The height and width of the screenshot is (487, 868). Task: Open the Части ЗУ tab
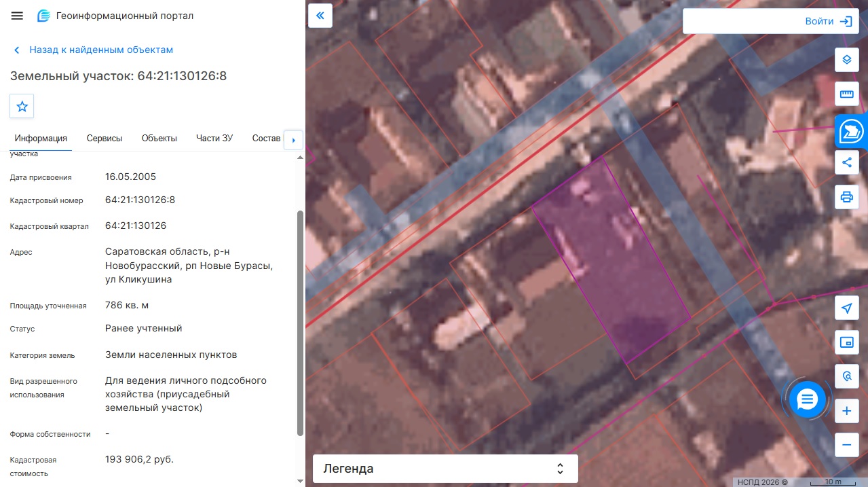214,139
